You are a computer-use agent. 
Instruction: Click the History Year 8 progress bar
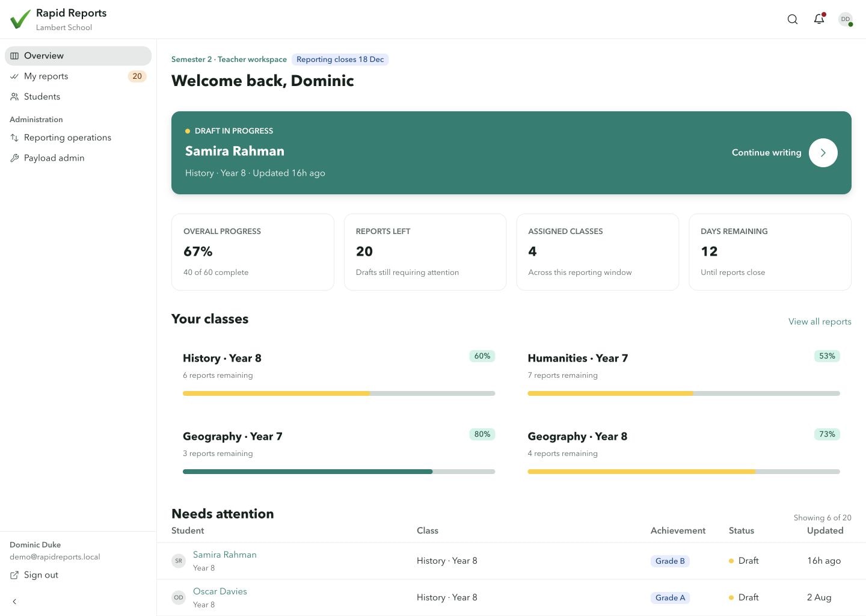339,393
